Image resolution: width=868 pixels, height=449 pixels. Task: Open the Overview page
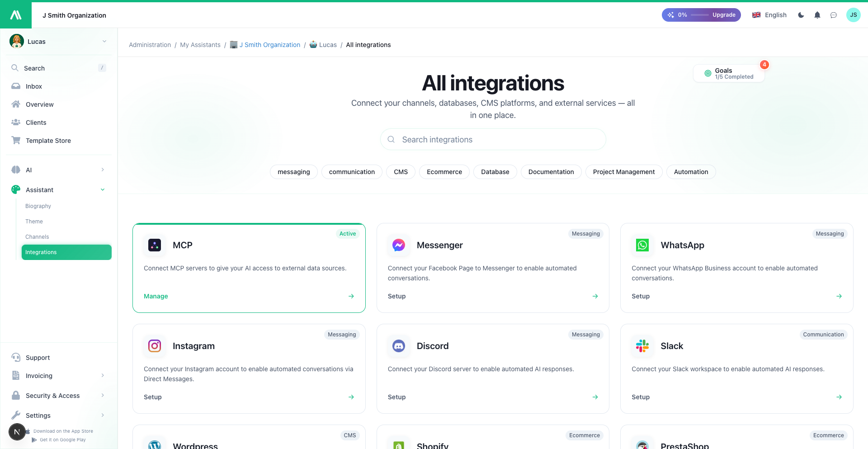[x=59, y=104]
